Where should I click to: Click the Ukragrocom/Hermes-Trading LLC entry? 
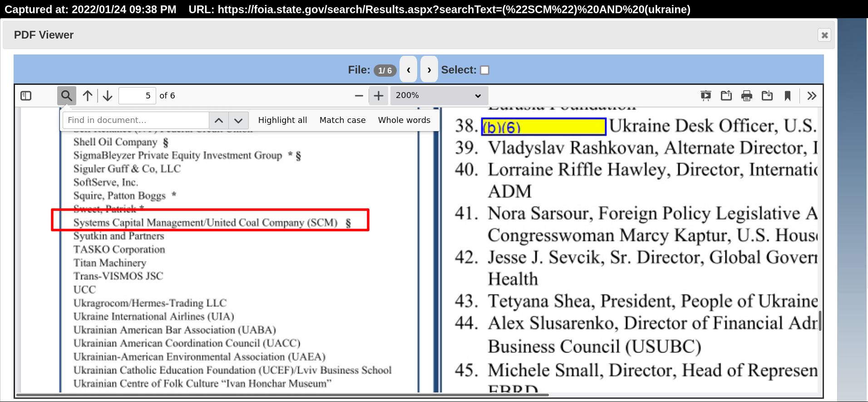(x=150, y=303)
